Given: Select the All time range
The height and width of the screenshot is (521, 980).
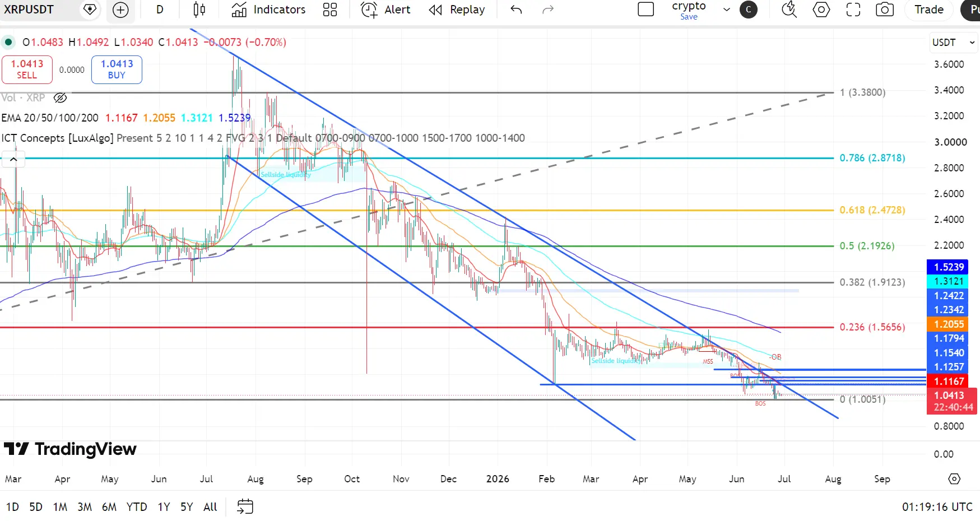Looking at the screenshot, I should (210, 507).
